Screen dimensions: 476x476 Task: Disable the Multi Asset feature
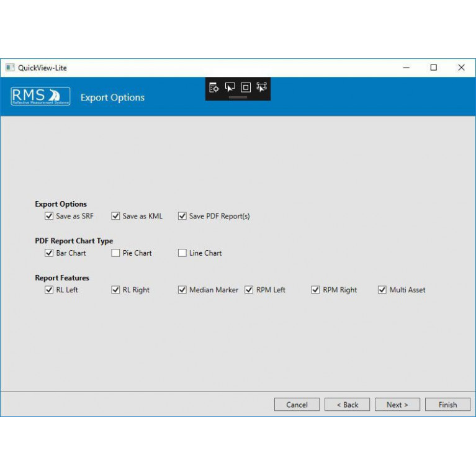382,290
